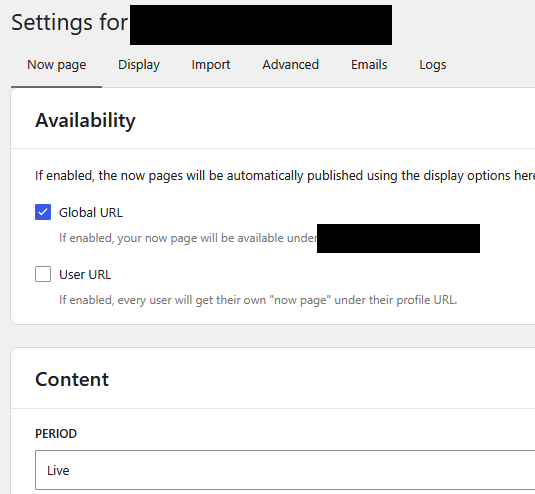This screenshot has height=494, width=535.
Task: View the Logs tab
Action: click(x=433, y=65)
